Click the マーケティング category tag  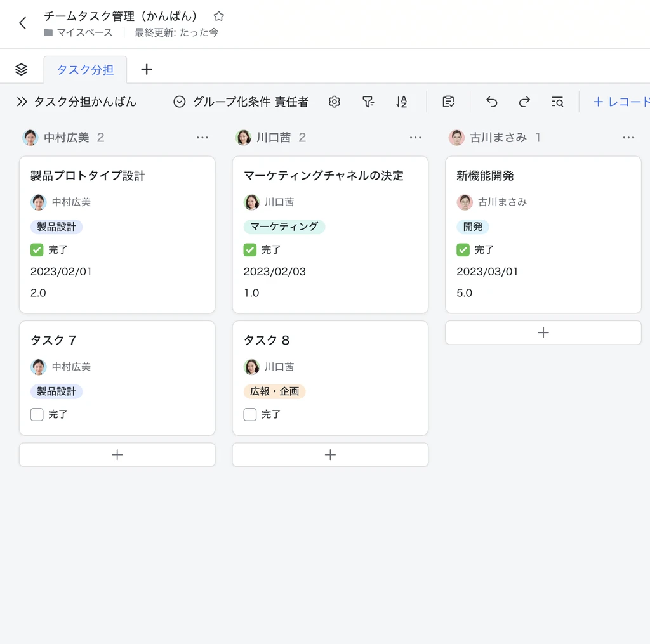tap(284, 227)
